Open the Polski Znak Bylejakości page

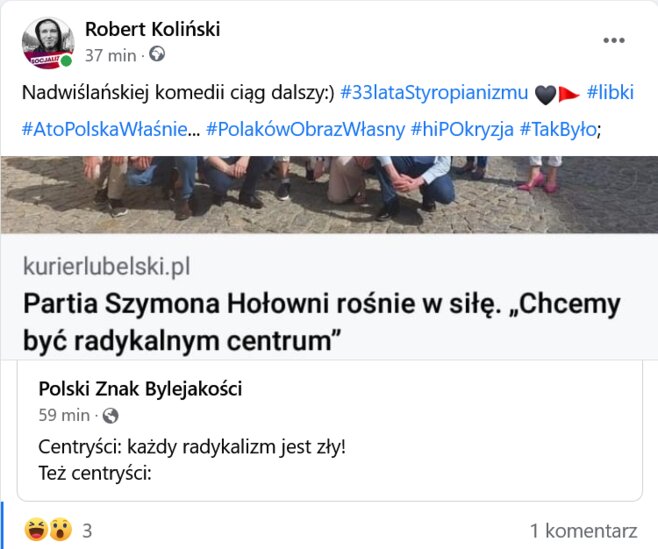pyautogui.click(x=140, y=389)
